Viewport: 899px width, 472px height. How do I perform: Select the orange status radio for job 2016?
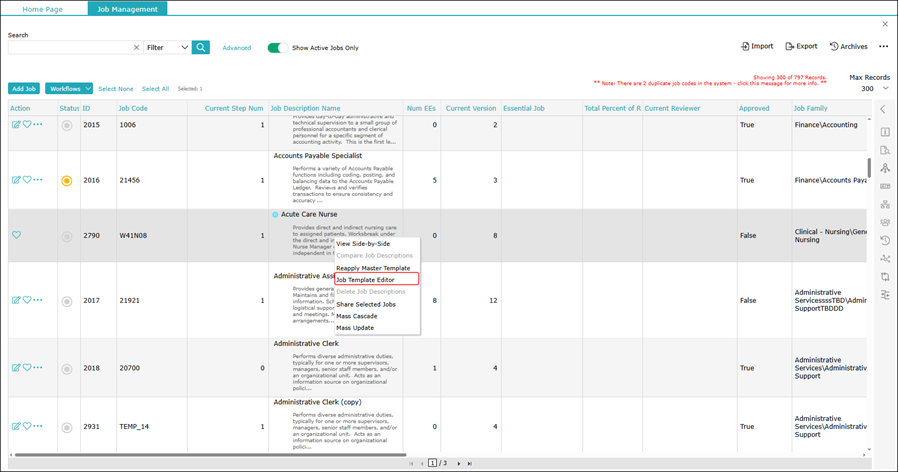pyautogui.click(x=67, y=181)
